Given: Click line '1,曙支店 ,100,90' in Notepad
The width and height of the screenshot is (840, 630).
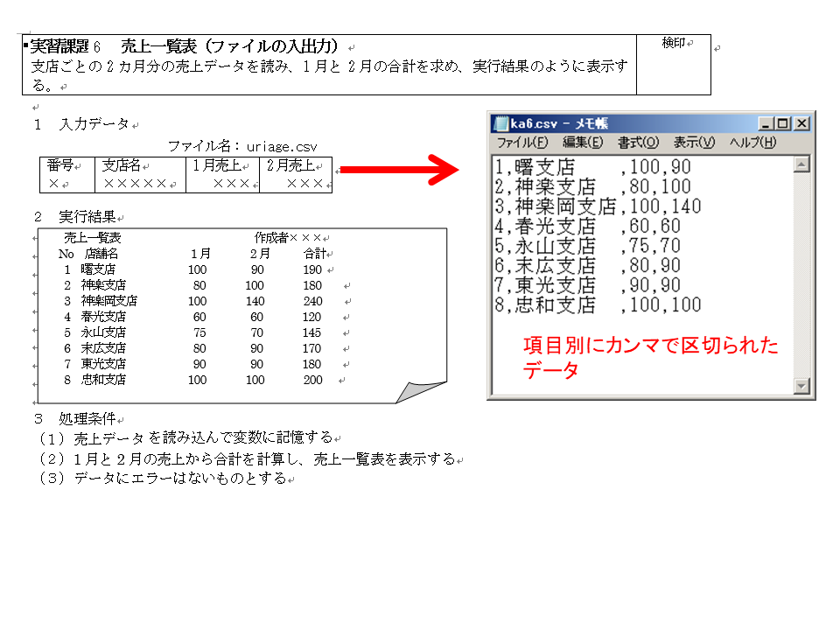Looking at the screenshot, I should (592, 167).
